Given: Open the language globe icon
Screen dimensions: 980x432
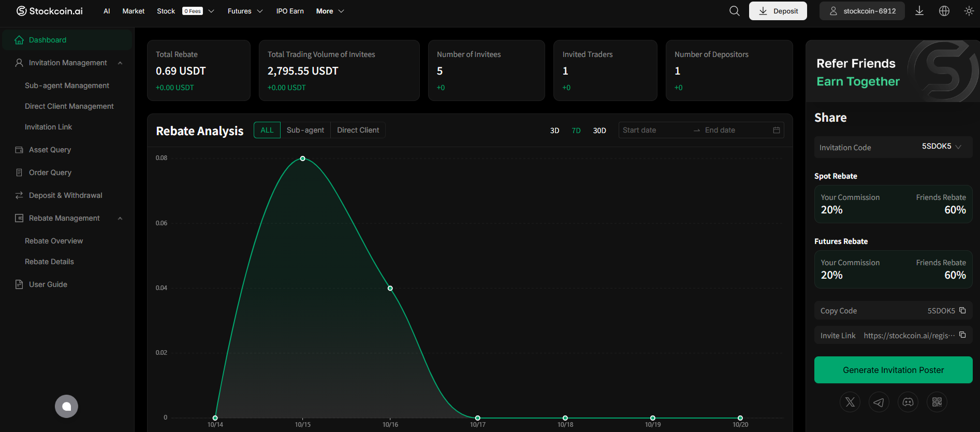Looking at the screenshot, I should coord(944,11).
